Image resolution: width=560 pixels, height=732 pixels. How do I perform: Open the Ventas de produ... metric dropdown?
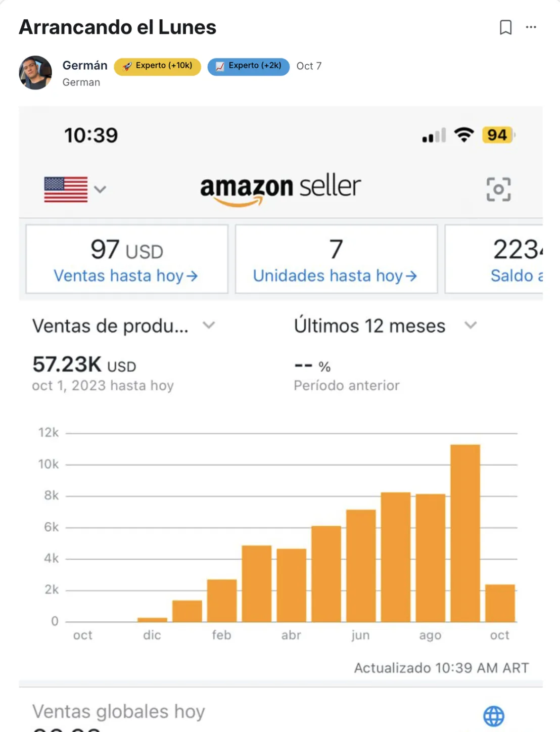(124, 326)
